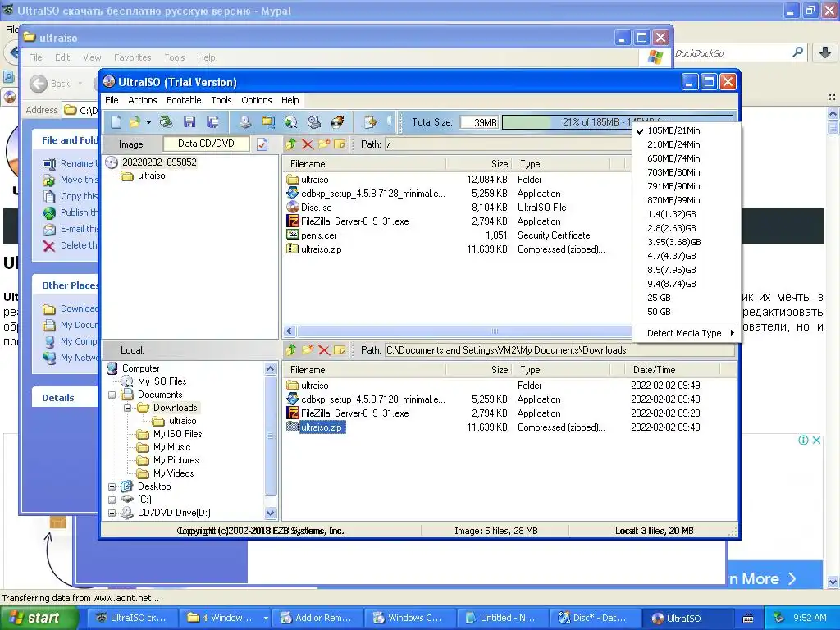Viewport: 840px width, 630px height.
Task: Open the UltraISO Tools menu
Action: click(x=221, y=100)
